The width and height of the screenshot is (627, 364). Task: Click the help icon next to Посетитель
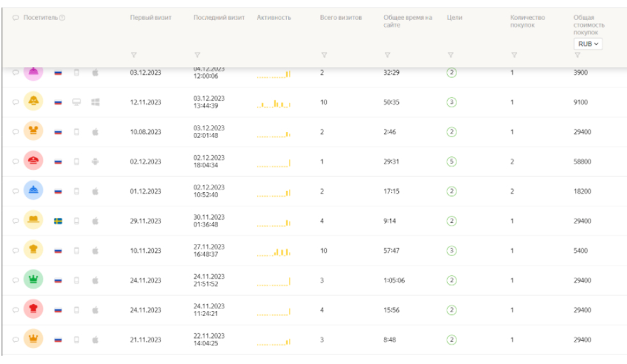coord(62,17)
